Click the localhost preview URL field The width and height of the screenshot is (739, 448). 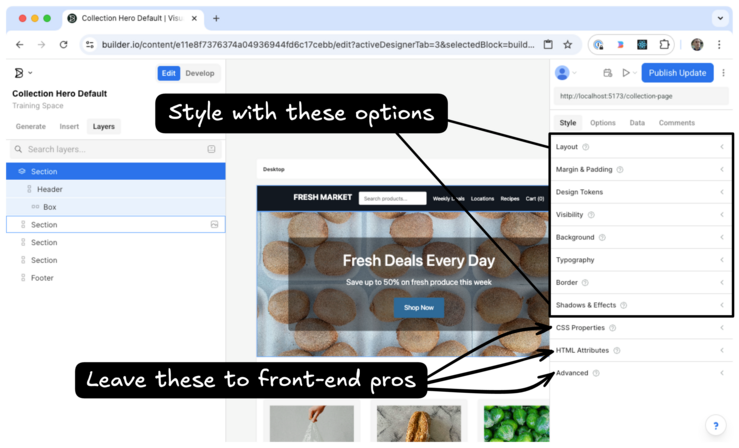pyautogui.click(x=641, y=96)
